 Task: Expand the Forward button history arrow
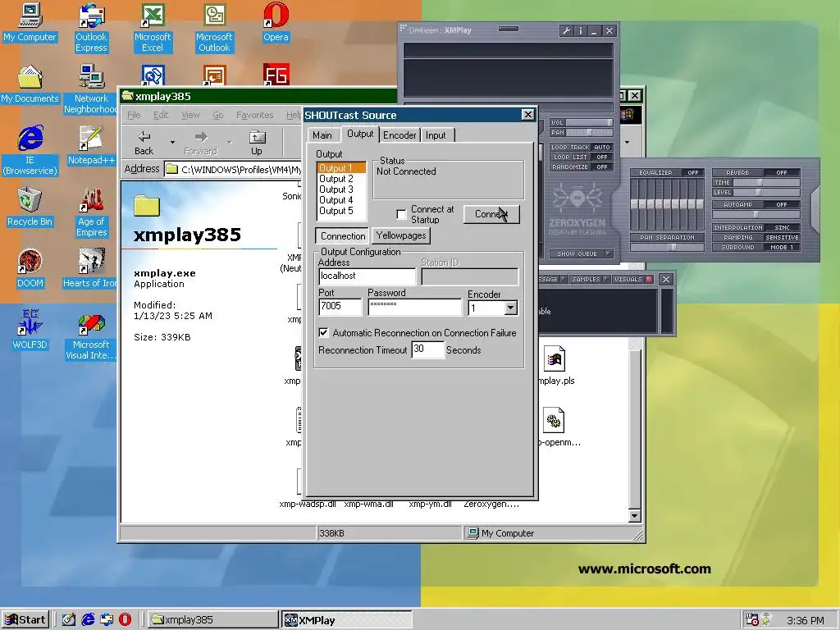click(230, 143)
